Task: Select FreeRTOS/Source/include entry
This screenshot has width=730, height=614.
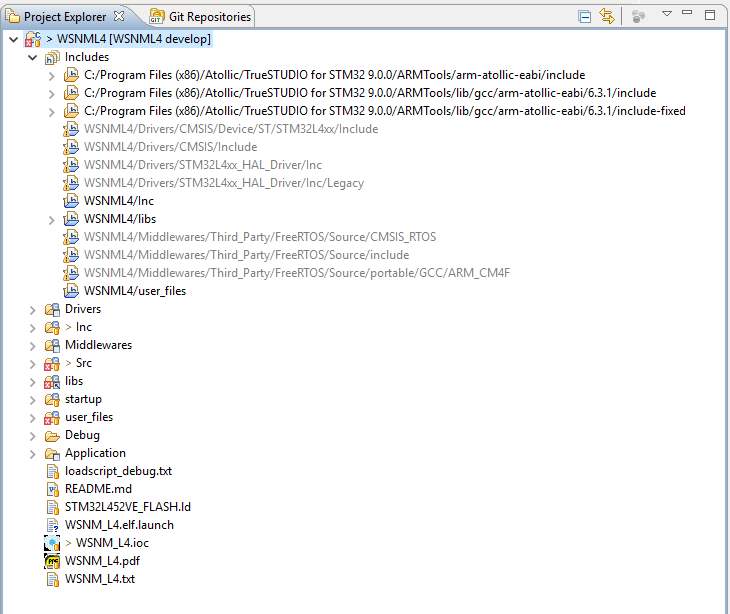Action: click(x=246, y=255)
